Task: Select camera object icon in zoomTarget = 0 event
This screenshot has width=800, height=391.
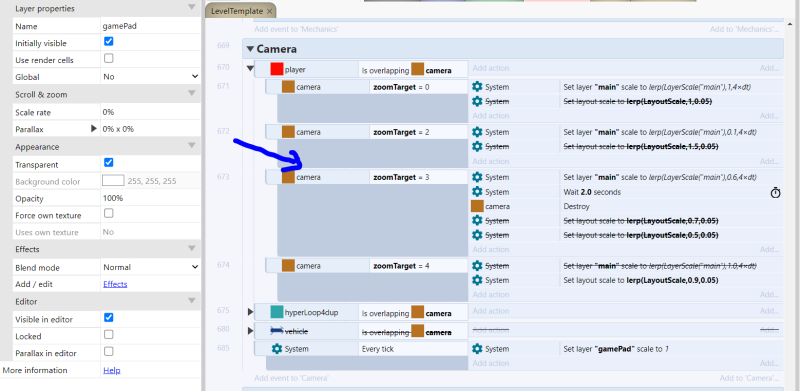Action: click(288, 87)
